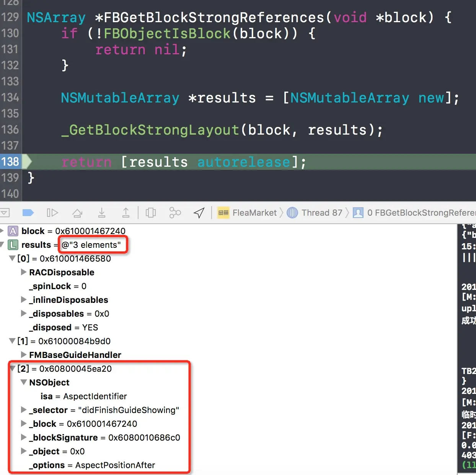Select the results "3 elements" value
476x475 pixels.
[91, 245]
